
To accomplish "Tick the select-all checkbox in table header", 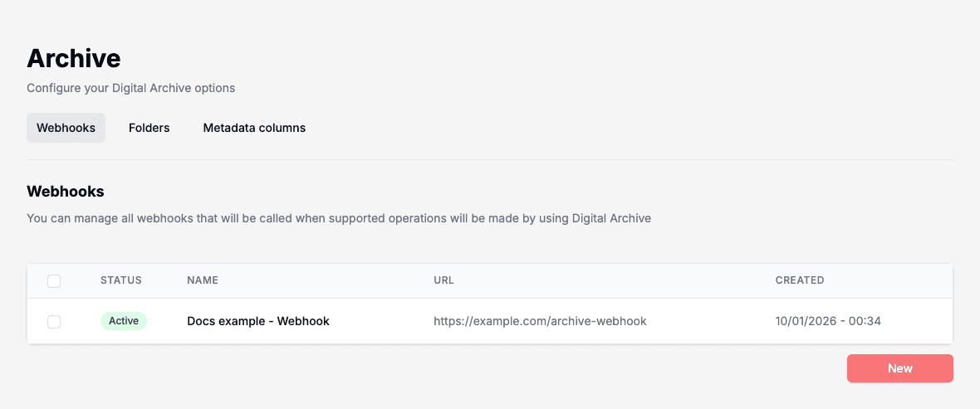I will tap(54, 281).
